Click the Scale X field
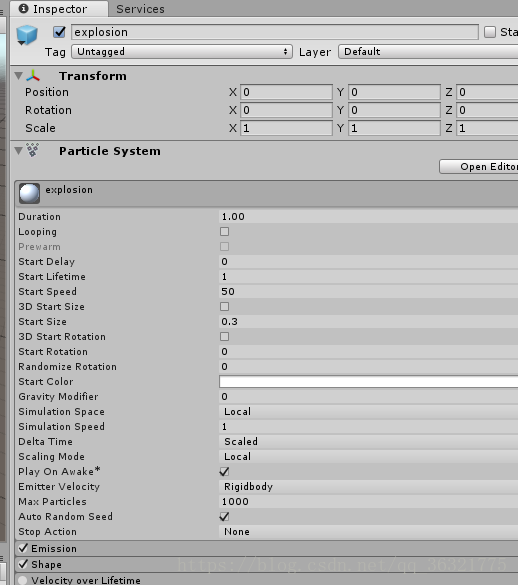 coord(286,128)
